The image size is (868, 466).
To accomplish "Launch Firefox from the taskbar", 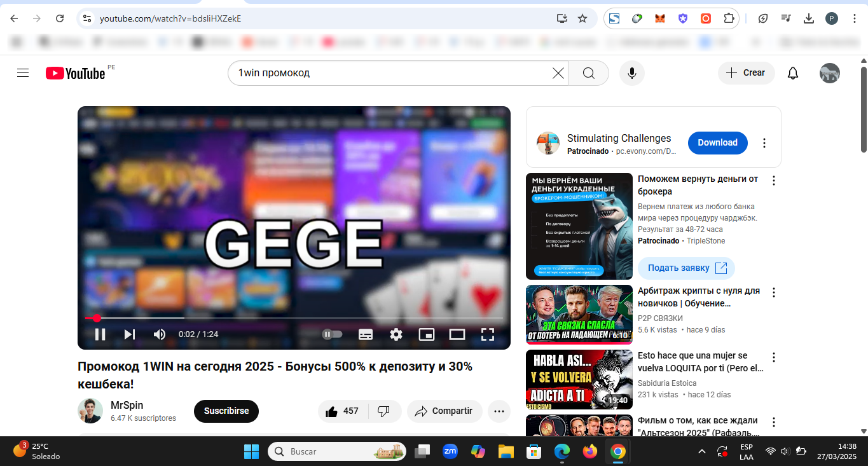I will [x=589, y=451].
